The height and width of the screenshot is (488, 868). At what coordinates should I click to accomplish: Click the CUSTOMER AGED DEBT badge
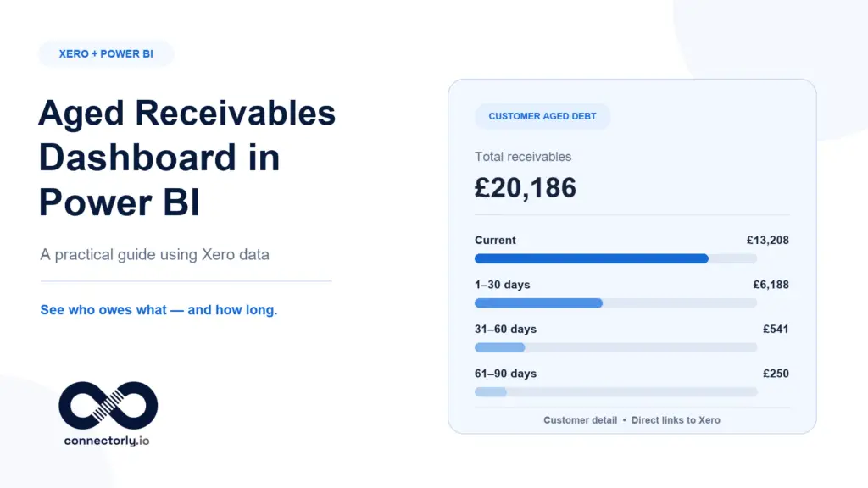click(542, 116)
